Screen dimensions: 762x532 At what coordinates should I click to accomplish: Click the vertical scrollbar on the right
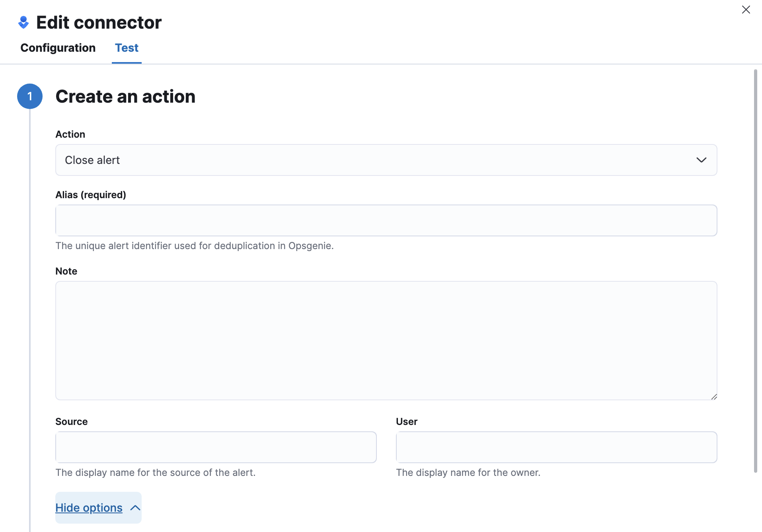point(755,271)
